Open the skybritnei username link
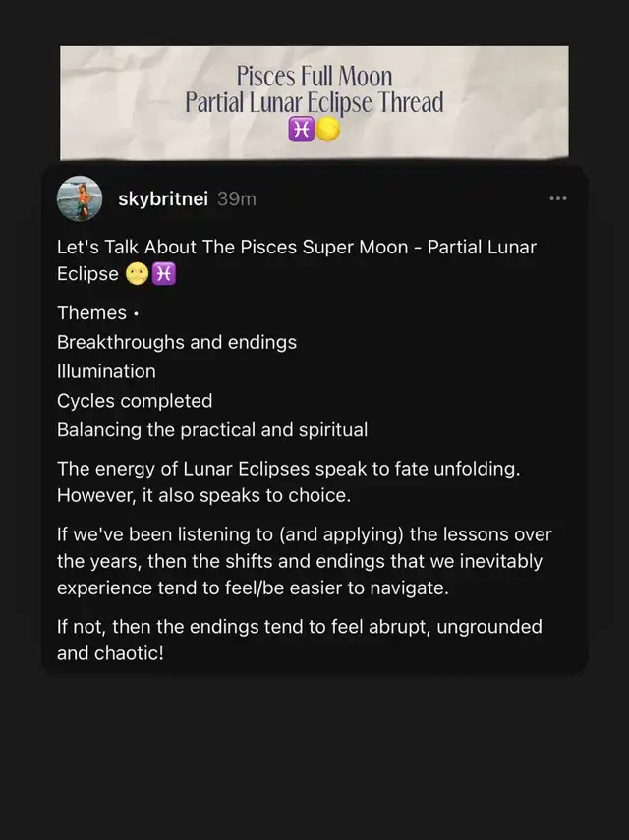Image resolution: width=629 pixels, height=840 pixels. click(x=163, y=198)
